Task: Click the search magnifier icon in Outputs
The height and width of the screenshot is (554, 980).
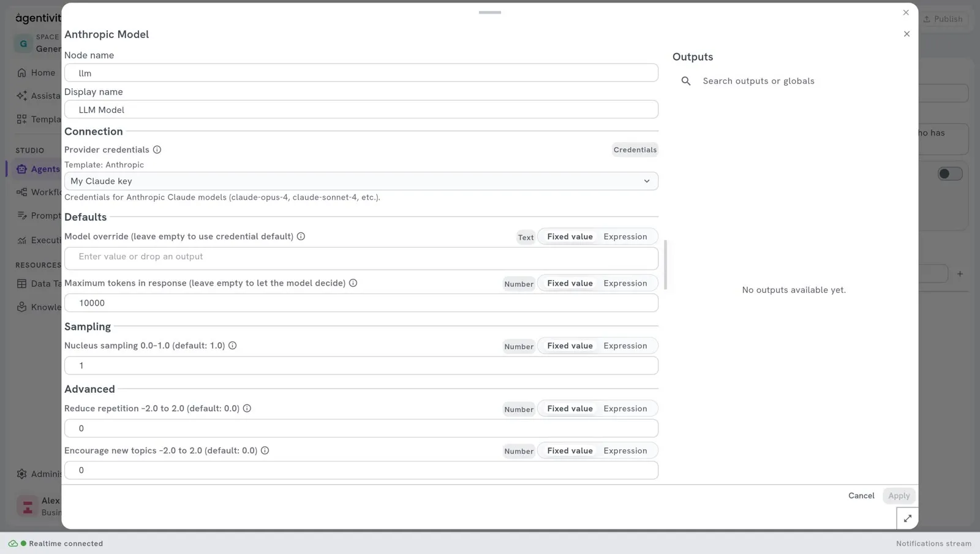Action: coord(686,81)
